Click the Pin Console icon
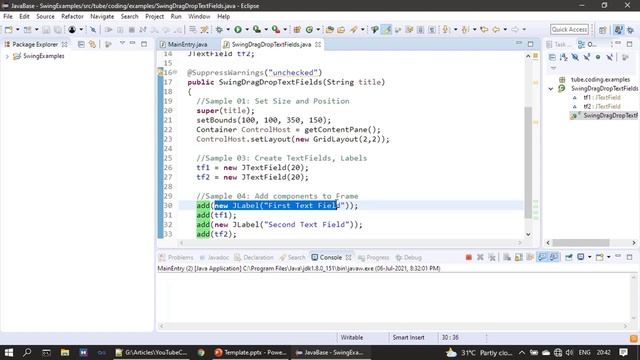Screen dimensions: 640x360 pos(569,257)
